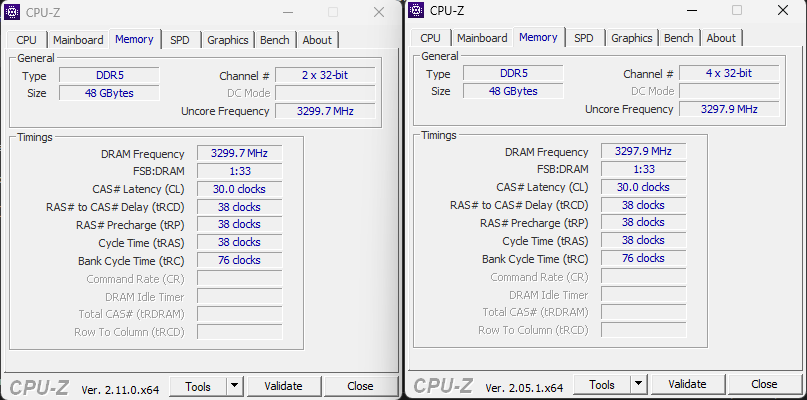This screenshot has width=807, height=400.
Task: Click Tools button in version 2.05.1 window
Action: click(602, 385)
